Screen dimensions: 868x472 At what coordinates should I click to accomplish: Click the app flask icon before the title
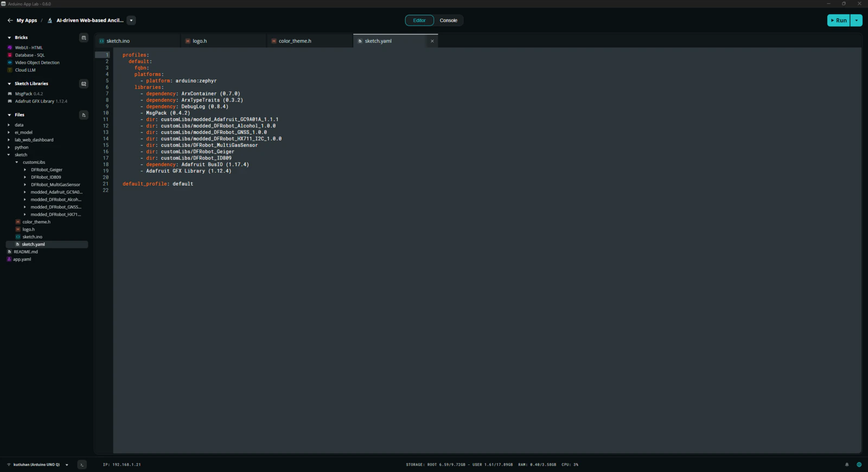(x=50, y=21)
